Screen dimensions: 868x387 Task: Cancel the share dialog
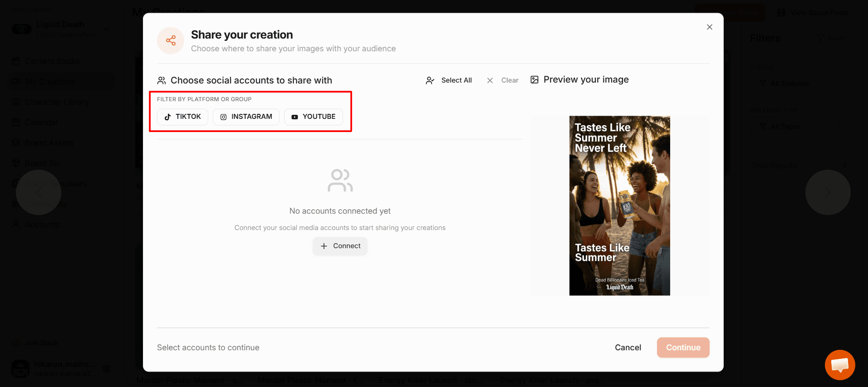[x=628, y=348]
